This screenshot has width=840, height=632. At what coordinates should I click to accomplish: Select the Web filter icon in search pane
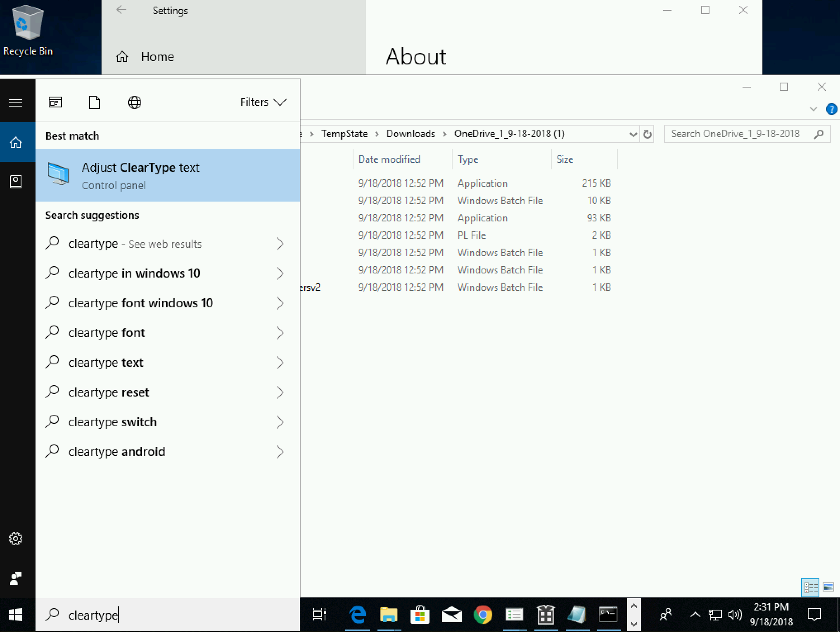[x=134, y=102]
